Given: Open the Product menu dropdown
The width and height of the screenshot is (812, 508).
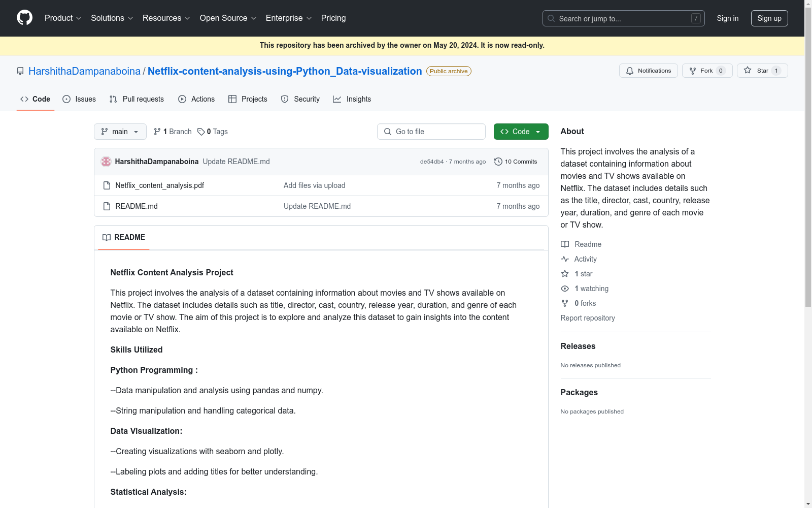Looking at the screenshot, I should coord(63,18).
